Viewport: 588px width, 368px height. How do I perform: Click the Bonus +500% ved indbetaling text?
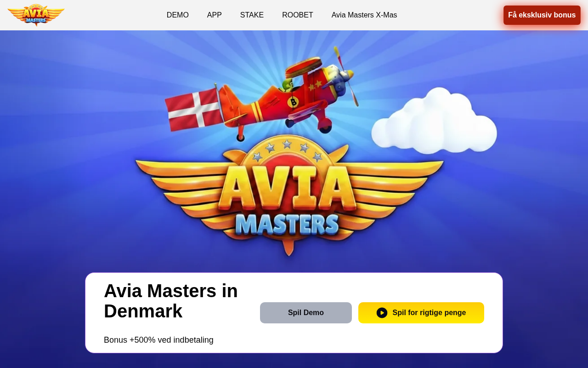(158, 340)
